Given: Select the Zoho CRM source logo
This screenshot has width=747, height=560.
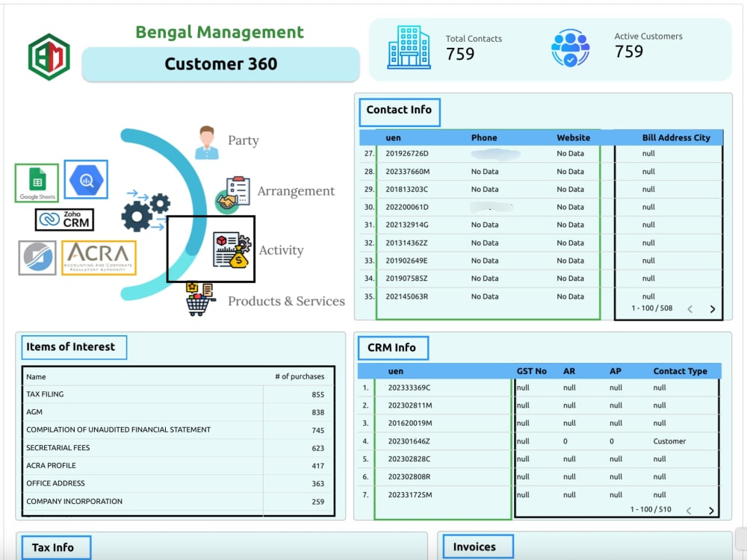Looking at the screenshot, I should click(64, 220).
